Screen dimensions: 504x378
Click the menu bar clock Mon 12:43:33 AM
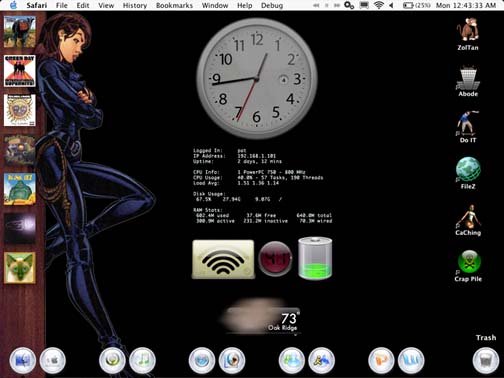[466, 5]
